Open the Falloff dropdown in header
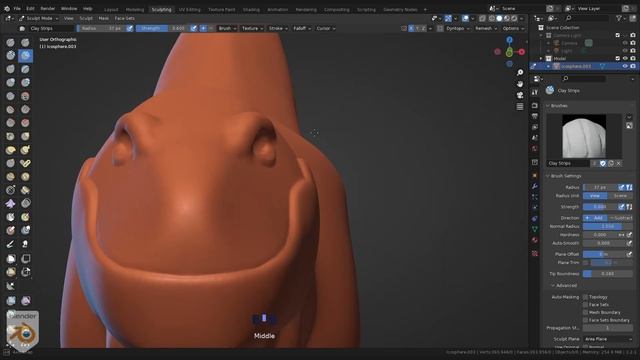Image resolution: width=640 pixels, height=360 pixels. coord(302,28)
